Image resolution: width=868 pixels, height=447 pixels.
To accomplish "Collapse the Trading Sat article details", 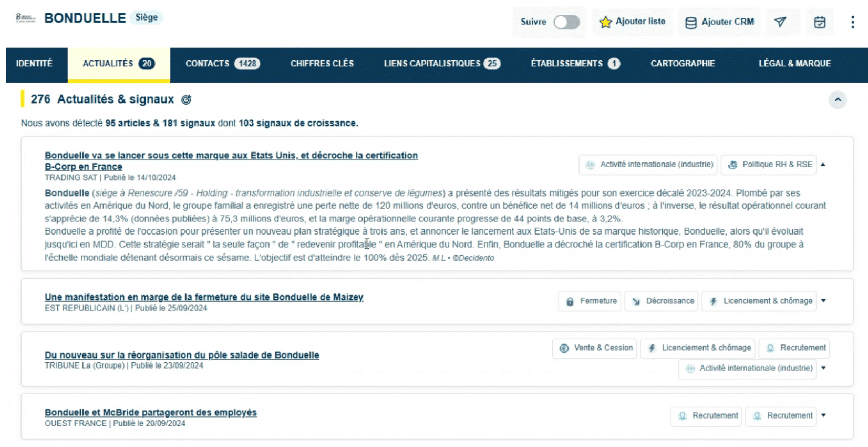I will click(823, 165).
